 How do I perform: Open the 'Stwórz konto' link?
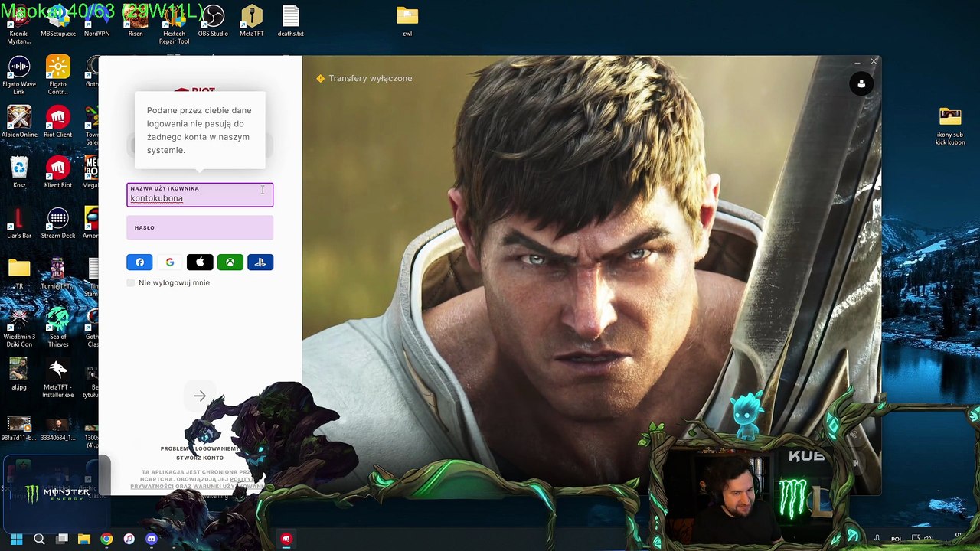pos(201,458)
